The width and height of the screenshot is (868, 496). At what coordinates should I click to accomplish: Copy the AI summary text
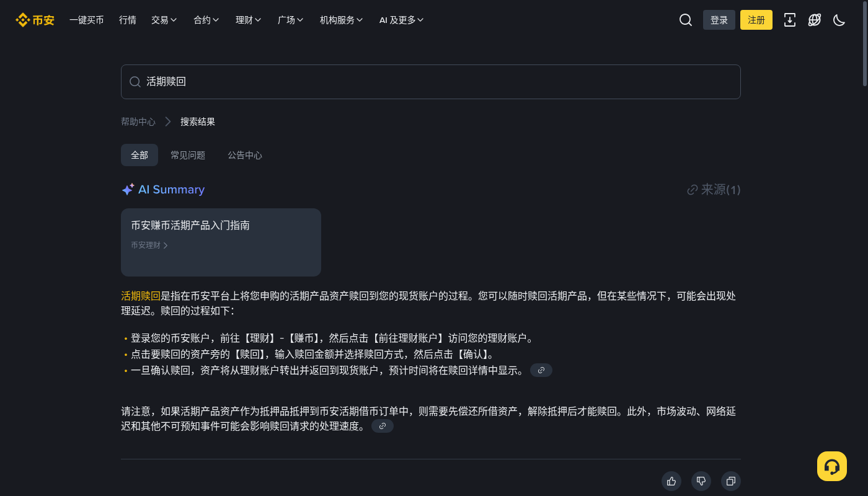click(731, 481)
